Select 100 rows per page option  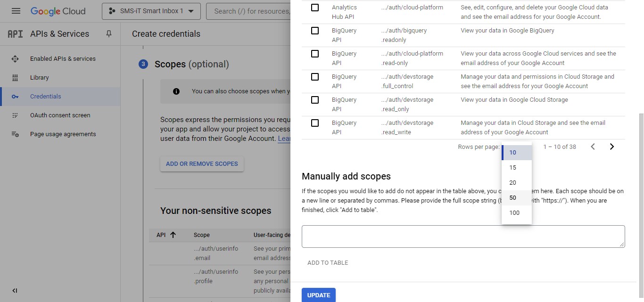pyautogui.click(x=514, y=213)
